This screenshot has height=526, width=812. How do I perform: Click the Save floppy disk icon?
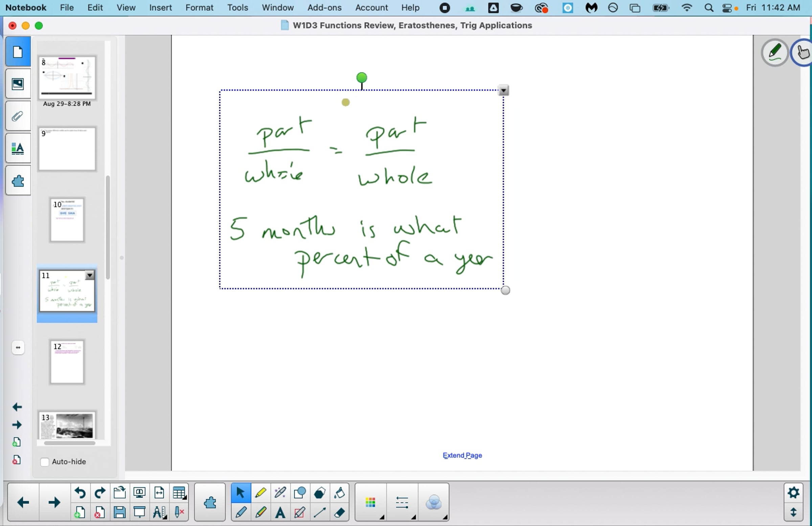[119, 512]
